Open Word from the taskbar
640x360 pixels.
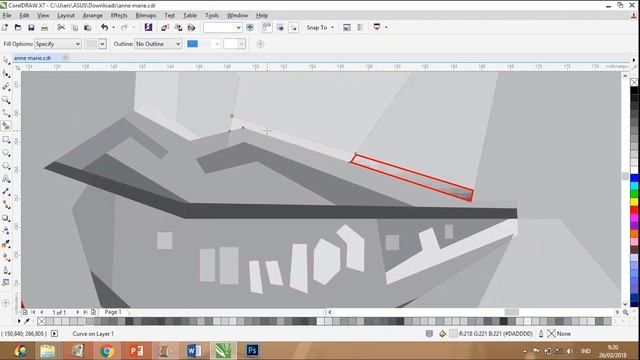point(194,350)
